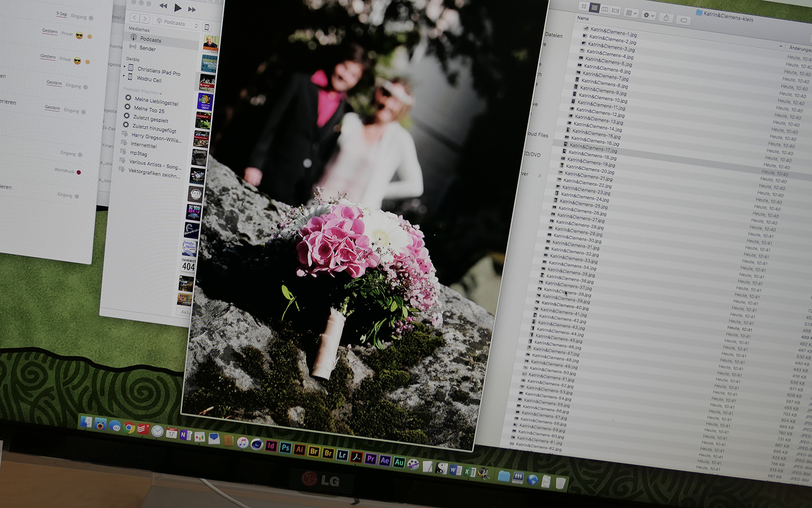Launch Premiere Pro from the Dock
812x508 pixels.
click(x=370, y=458)
